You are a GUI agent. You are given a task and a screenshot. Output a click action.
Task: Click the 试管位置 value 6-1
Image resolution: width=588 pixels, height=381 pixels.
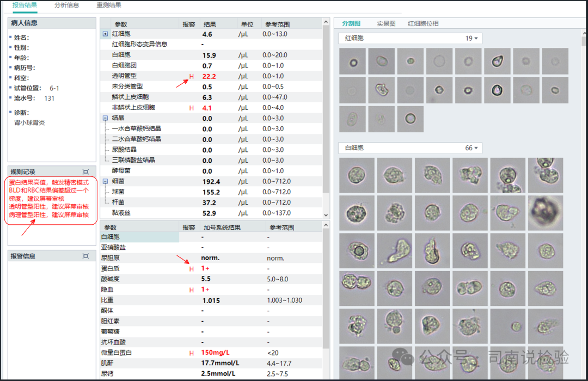54,88
